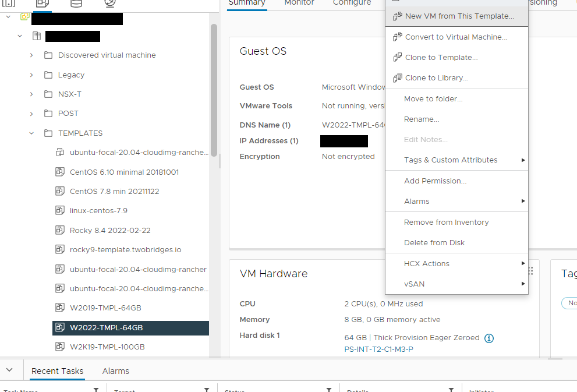Open the Summary tab
This screenshot has height=392, width=577.
point(247,3)
